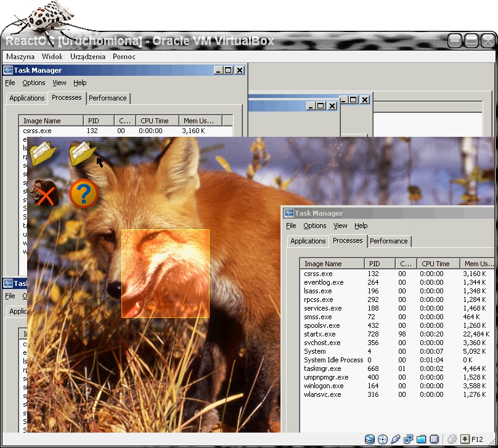Click the lower-right Task Manager title bar icon
The height and width of the screenshot is (448, 498).
click(x=288, y=213)
